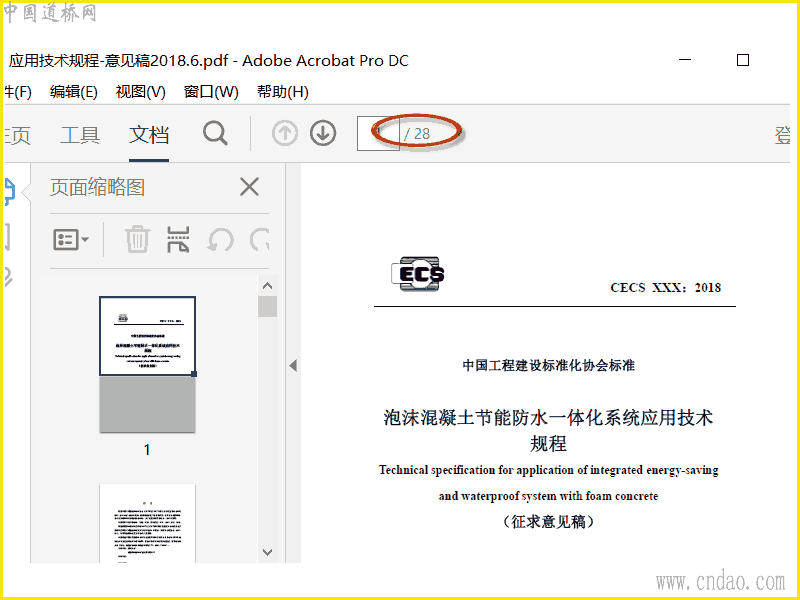This screenshot has height=600, width=800.
Task: Select the second page thumbnail
Action: pos(147,523)
